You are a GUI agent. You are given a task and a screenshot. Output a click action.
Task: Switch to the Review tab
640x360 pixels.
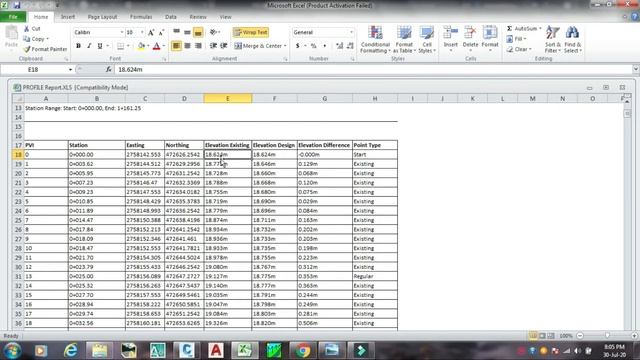(198, 17)
